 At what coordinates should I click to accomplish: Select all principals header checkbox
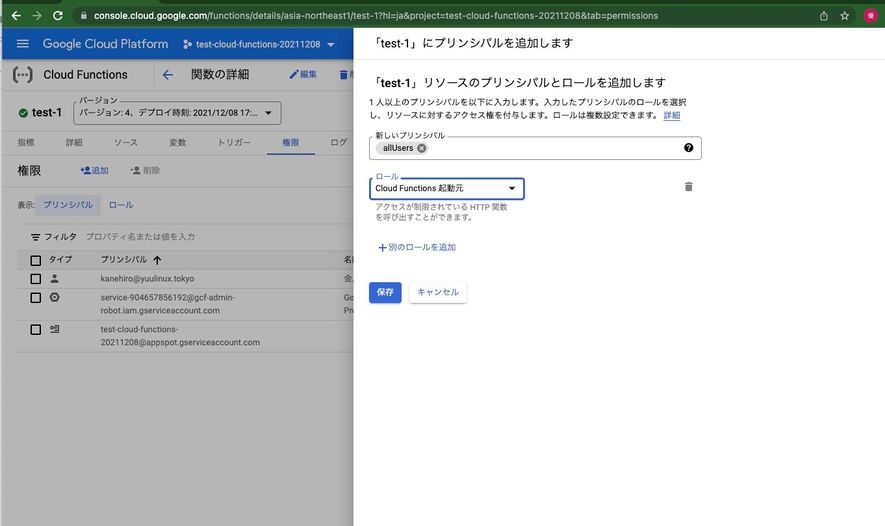tap(36, 260)
